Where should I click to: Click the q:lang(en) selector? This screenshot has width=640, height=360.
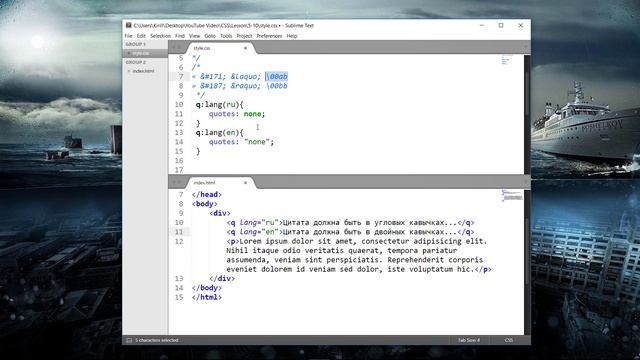[217, 133]
